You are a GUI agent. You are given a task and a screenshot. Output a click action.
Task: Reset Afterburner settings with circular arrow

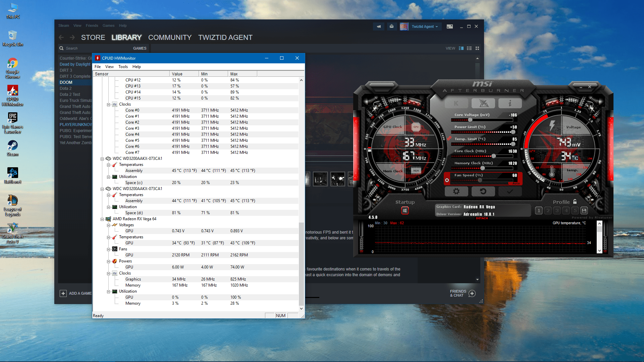pos(483,191)
